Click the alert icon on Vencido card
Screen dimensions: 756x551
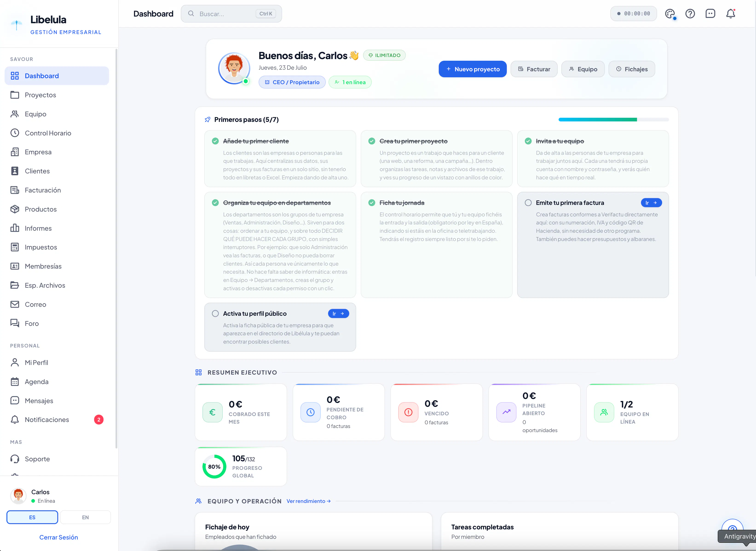click(408, 412)
